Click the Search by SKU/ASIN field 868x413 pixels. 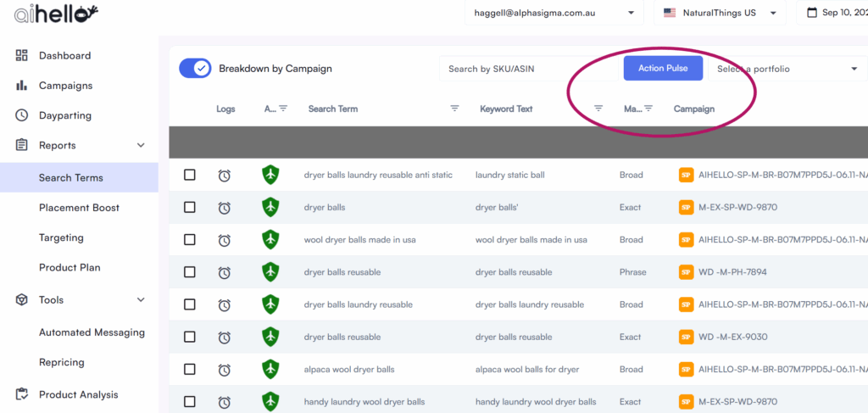pos(526,69)
